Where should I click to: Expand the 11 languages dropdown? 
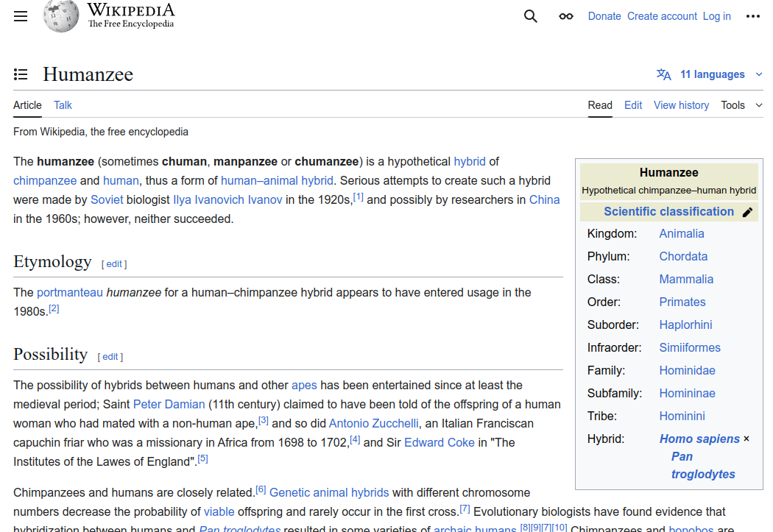[x=710, y=74]
